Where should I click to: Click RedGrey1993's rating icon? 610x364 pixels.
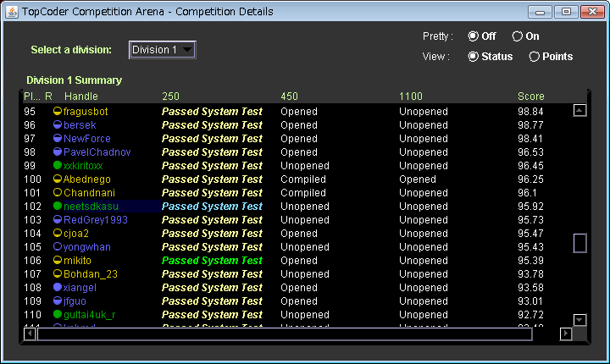pos(58,220)
